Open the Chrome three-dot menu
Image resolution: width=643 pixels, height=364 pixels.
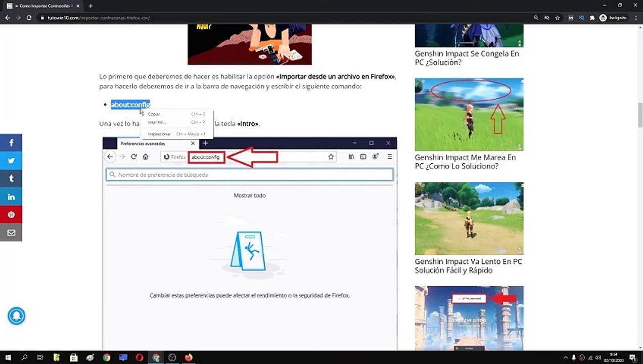(635, 18)
